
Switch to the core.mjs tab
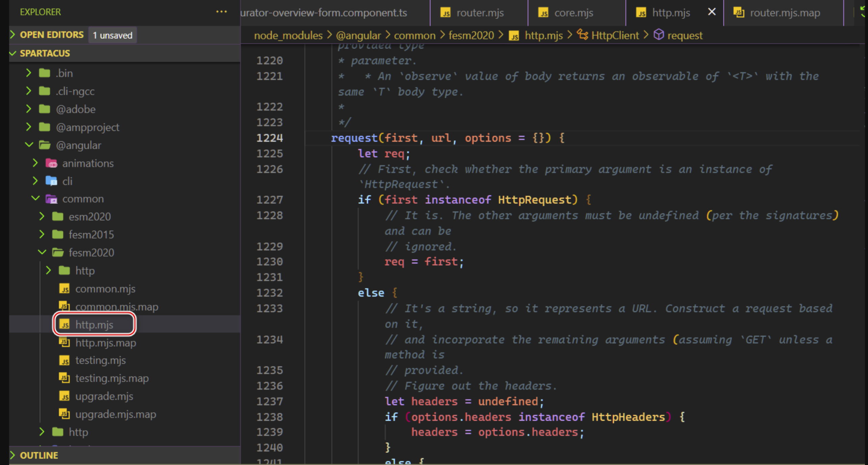coord(573,13)
